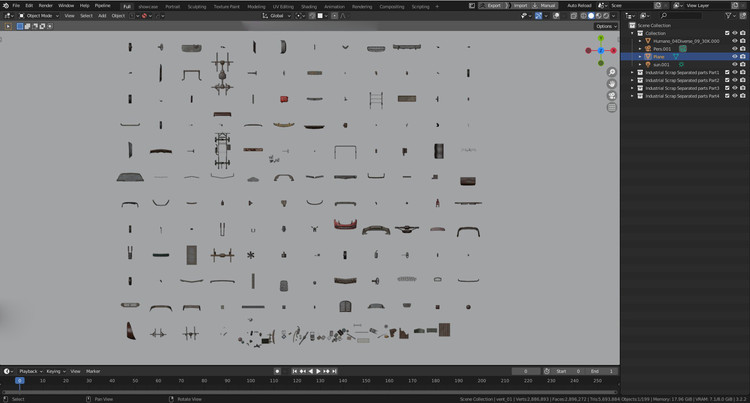Click the Export button
This screenshot has height=403, width=750.
(491, 6)
